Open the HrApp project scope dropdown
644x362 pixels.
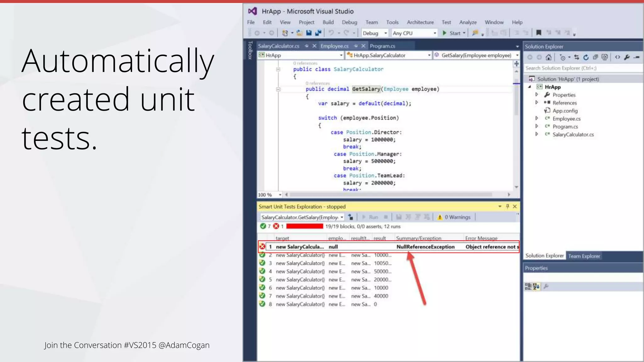(x=300, y=55)
